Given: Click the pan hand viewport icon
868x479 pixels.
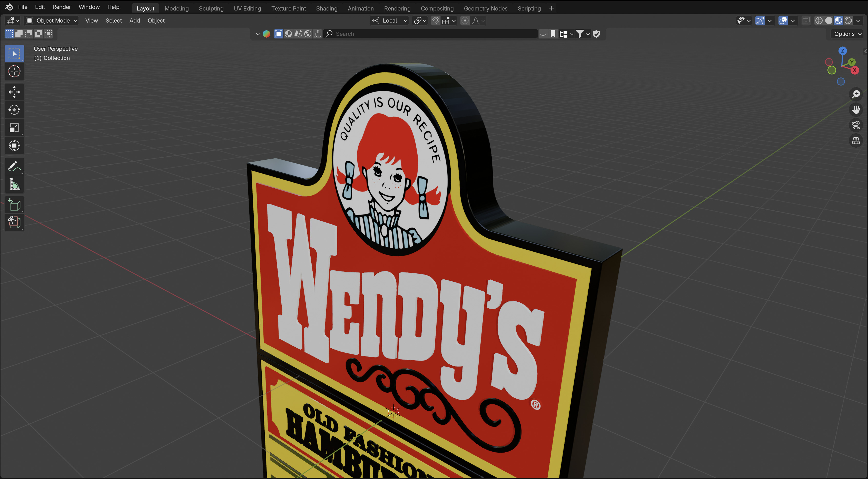Looking at the screenshot, I should (856, 109).
